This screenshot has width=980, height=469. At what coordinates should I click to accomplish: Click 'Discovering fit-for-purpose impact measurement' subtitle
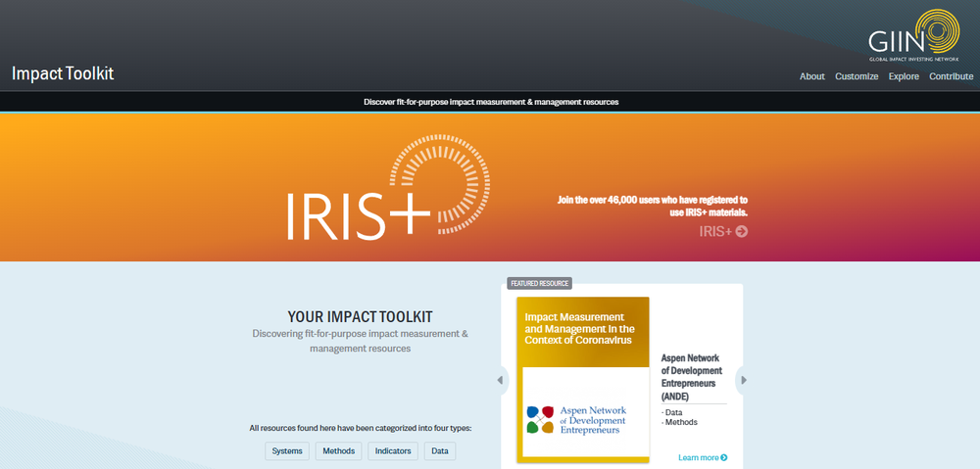pos(360,341)
